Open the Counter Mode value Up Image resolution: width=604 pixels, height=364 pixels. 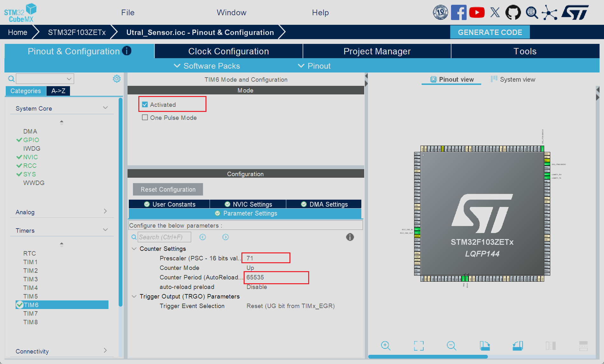pyautogui.click(x=250, y=268)
